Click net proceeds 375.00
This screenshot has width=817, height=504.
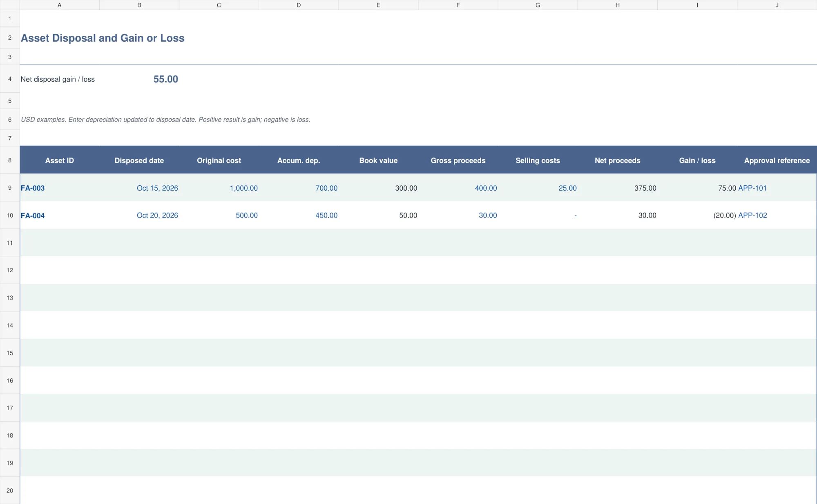pyautogui.click(x=645, y=188)
